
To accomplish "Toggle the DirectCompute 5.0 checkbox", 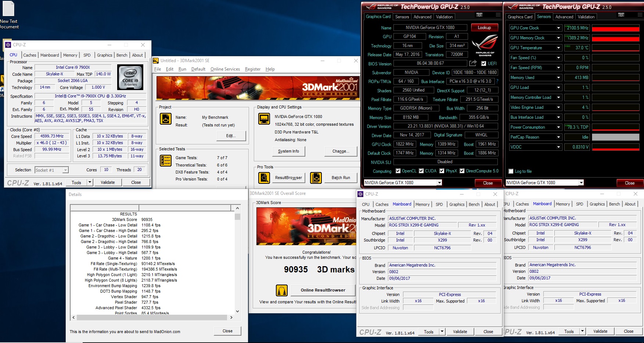I will 462,171.
